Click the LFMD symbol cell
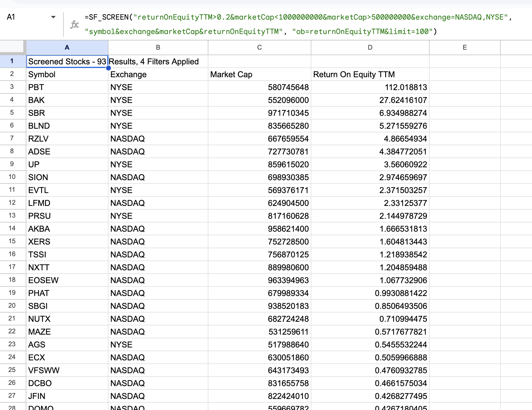Image resolution: width=532 pixels, height=410 pixels. pyautogui.click(x=67, y=203)
